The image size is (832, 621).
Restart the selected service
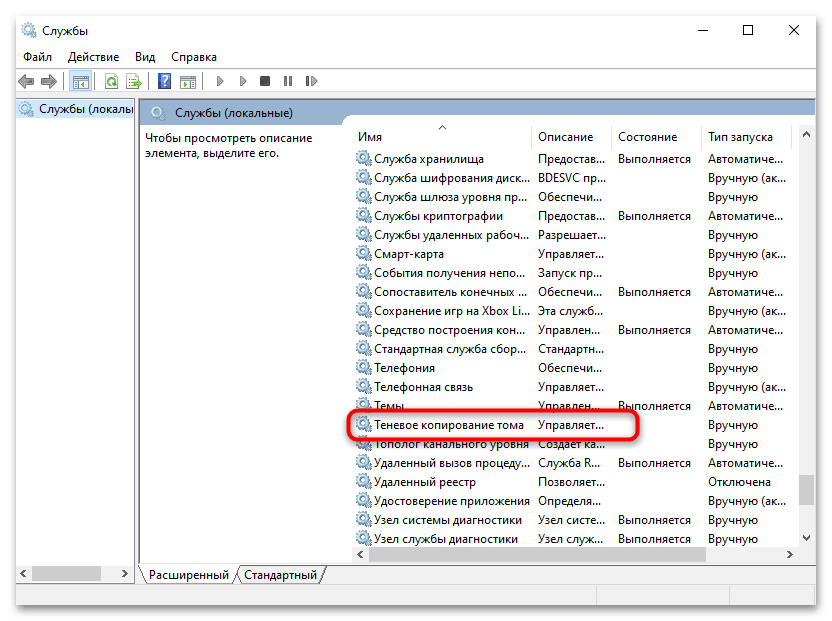(x=310, y=81)
